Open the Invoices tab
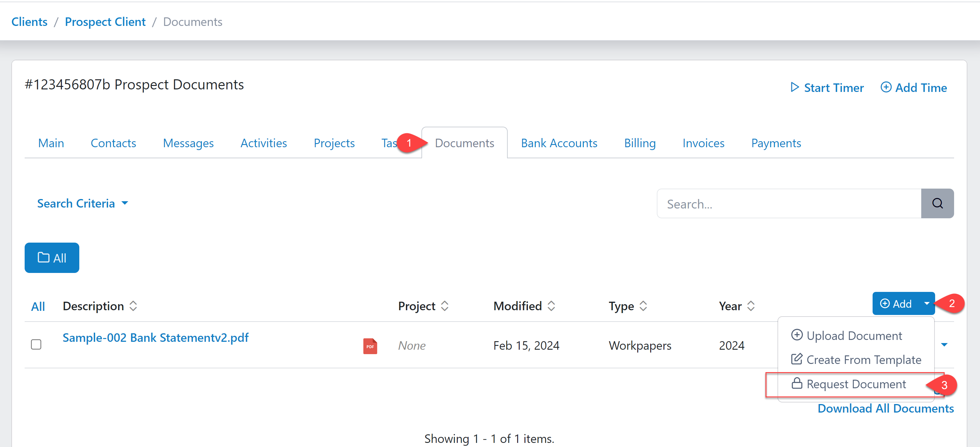Viewport: 980px width, 447px height. point(703,143)
